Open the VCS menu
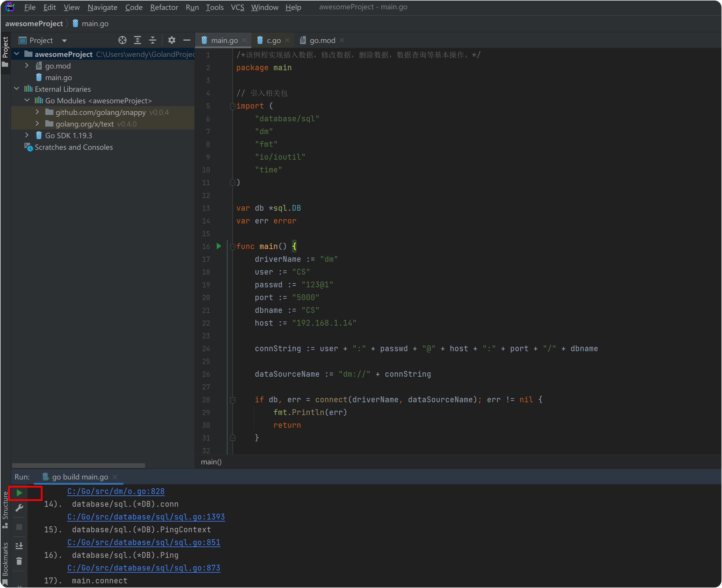Screen dimensions: 722x588 237,7
